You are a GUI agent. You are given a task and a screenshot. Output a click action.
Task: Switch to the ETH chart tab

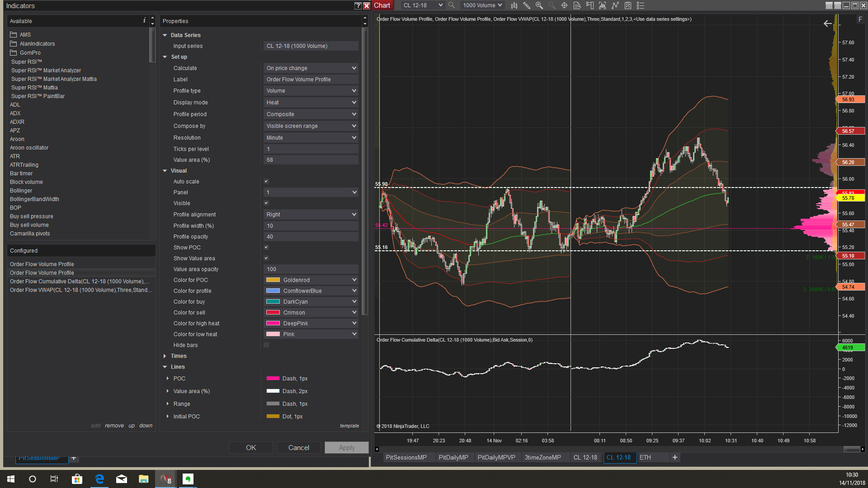pyautogui.click(x=645, y=457)
